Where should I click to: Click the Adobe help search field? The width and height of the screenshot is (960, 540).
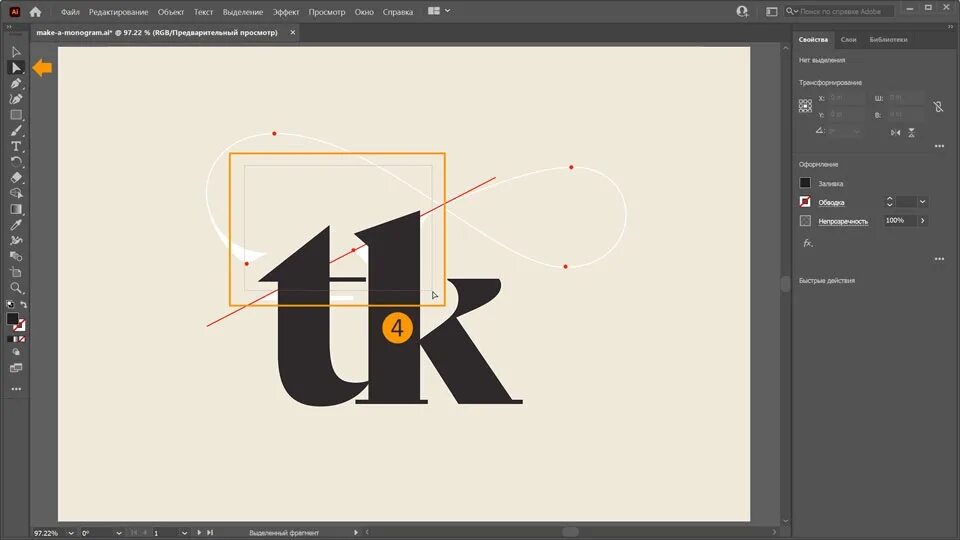pos(839,11)
